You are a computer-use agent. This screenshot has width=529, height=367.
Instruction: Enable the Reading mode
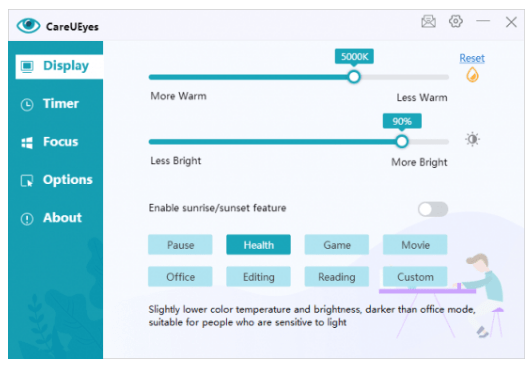tap(337, 277)
